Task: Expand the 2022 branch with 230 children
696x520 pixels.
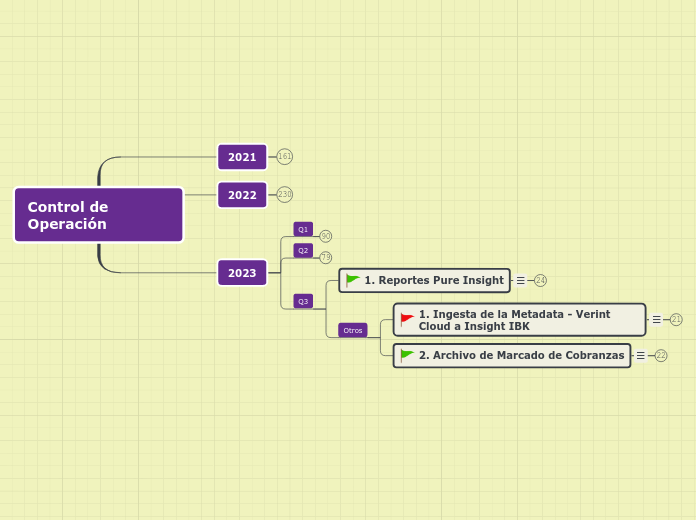Action: click(x=285, y=194)
